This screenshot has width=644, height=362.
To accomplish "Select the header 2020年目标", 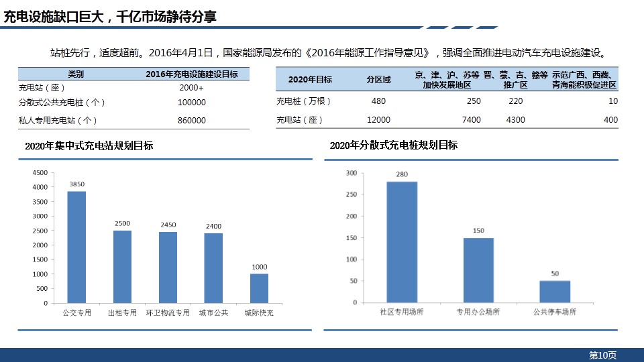I will tap(310, 80).
